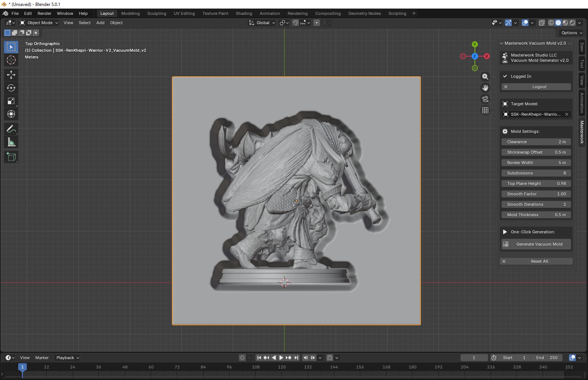
Task: Select the Move tool in toolbar
Action: coord(11,75)
